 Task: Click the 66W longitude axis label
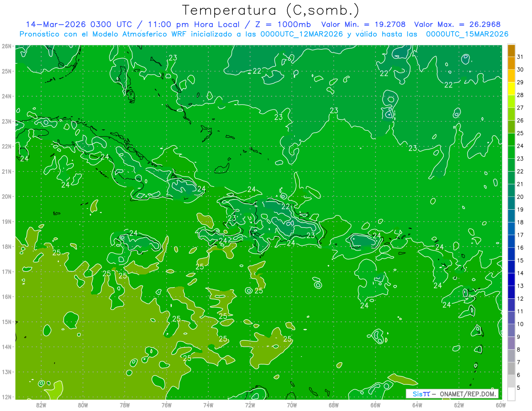tap(376, 405)
